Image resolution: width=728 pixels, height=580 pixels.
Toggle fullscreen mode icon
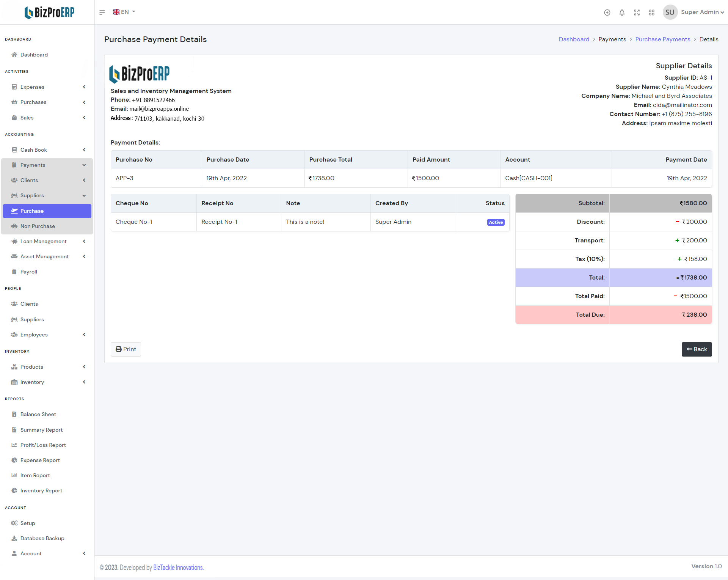[637, 13]
